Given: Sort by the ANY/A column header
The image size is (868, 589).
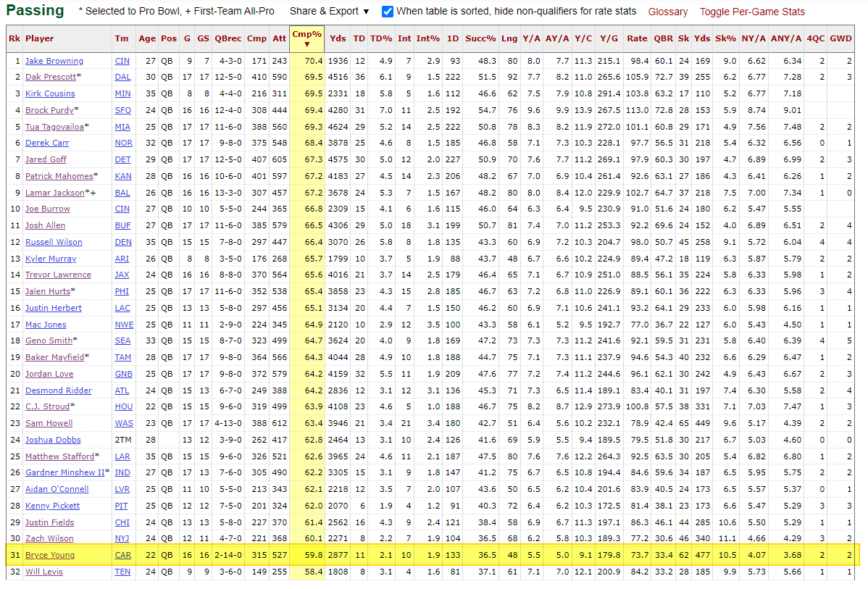Looking at the screenshot, I should point(786,38).
